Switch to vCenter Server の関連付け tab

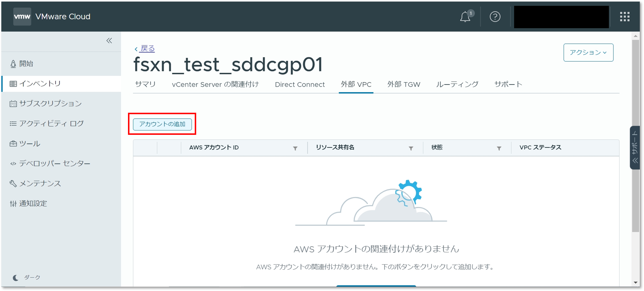point(215,84)
